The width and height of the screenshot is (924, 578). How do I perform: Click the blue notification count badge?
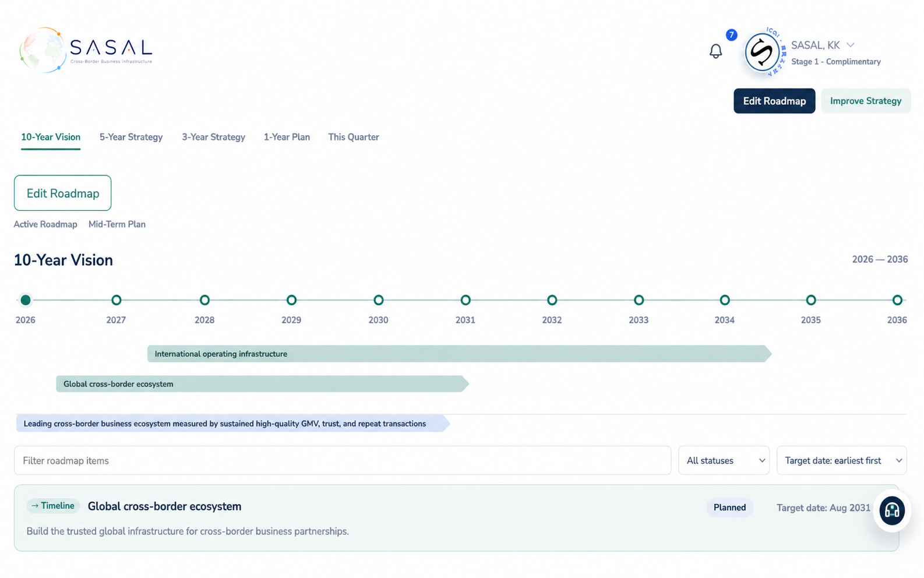coord(731,35)
